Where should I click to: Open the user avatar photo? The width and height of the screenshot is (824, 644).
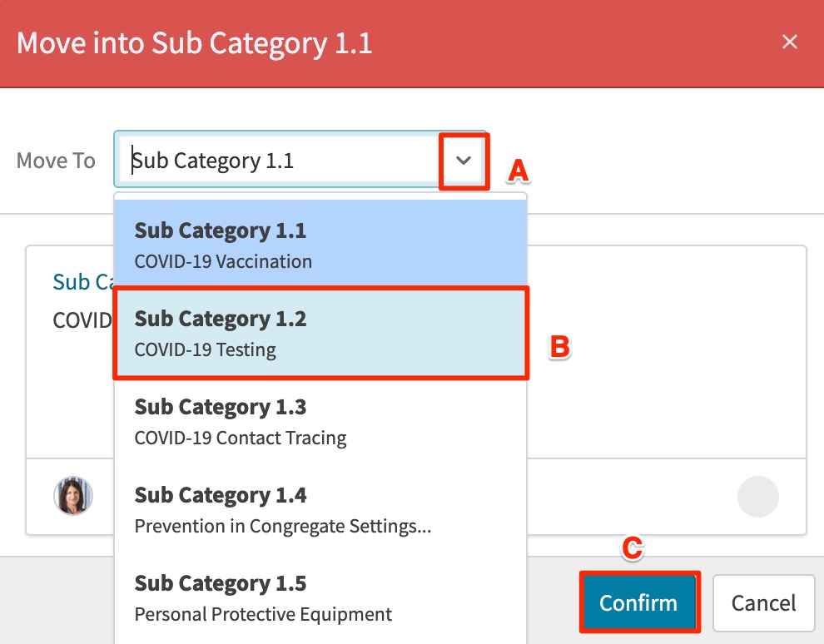(x=73, y=496)
